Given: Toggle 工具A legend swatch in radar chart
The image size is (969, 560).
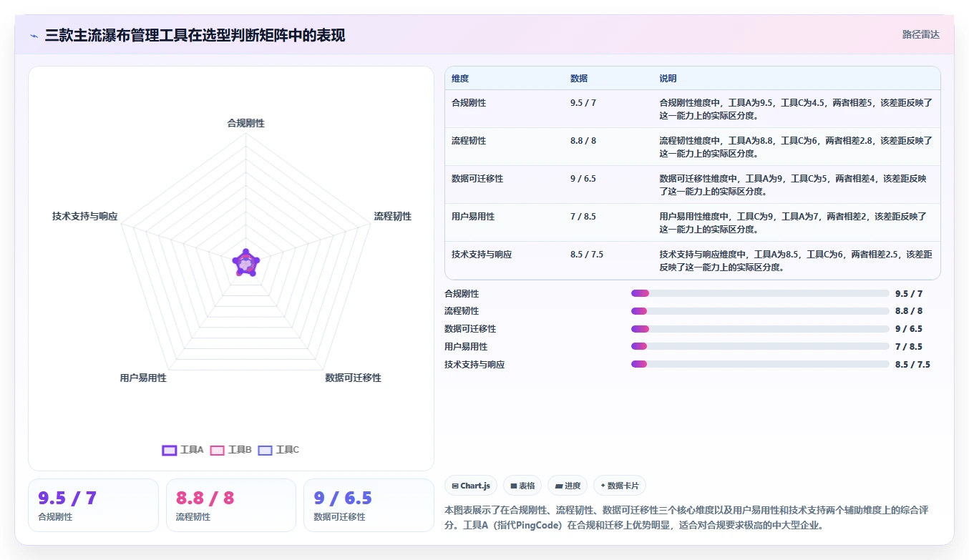Looking at the screenshot, I should click(170, 450).
